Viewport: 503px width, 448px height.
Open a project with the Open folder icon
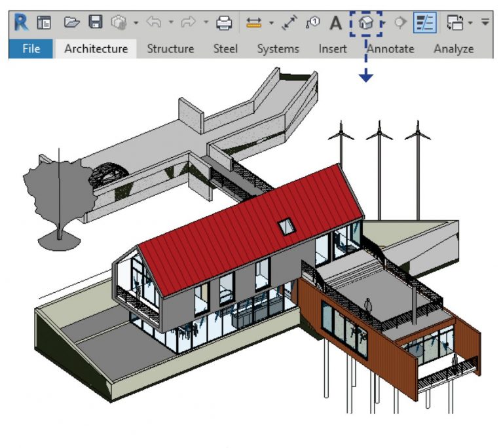coord(71,24)
